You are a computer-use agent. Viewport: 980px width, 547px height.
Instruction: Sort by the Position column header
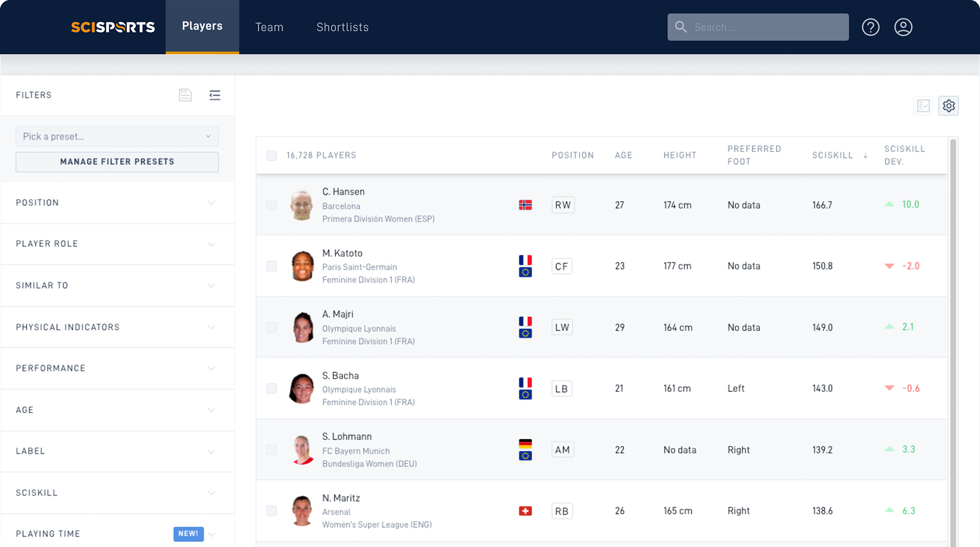pos(572,155)
